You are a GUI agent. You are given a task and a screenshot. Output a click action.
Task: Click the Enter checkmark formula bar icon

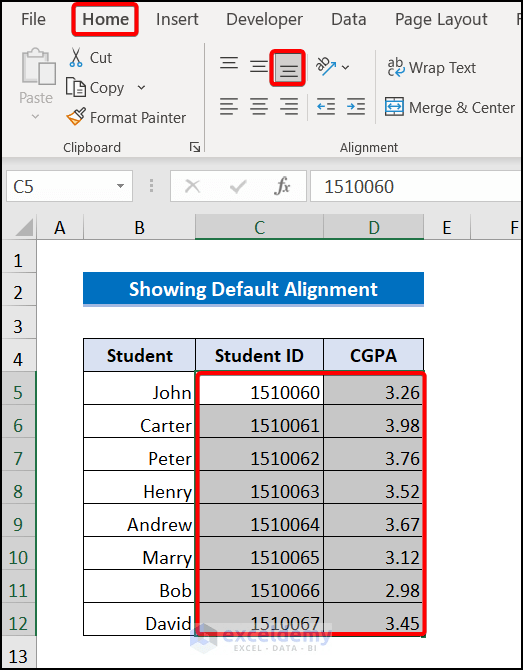click(x=238, y=186)
